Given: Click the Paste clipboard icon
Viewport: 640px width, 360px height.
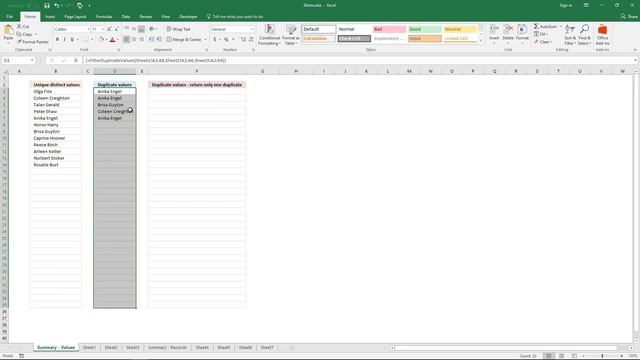Looking at the screenshot, I should coord(8,30).
